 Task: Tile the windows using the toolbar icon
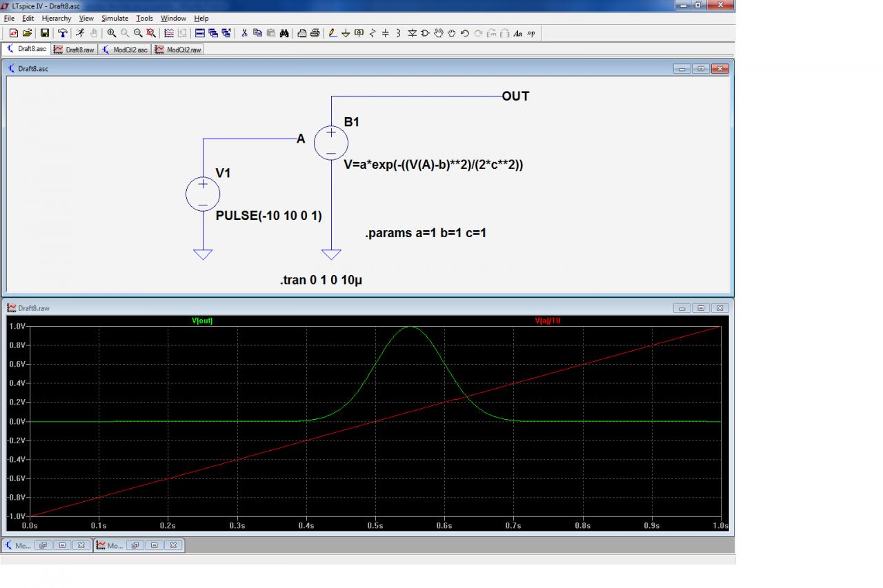pyautogui.click(x=200, y=33)
